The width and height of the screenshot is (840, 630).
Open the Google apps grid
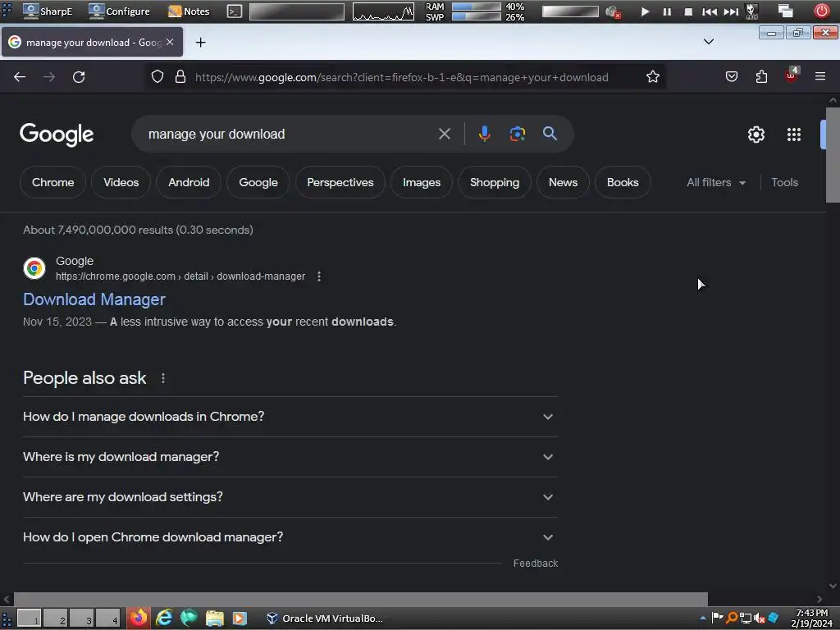(794, 135)
